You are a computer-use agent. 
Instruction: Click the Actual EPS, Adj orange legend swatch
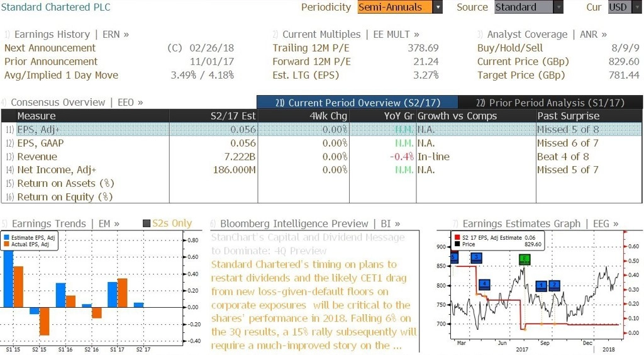[6, 244]
